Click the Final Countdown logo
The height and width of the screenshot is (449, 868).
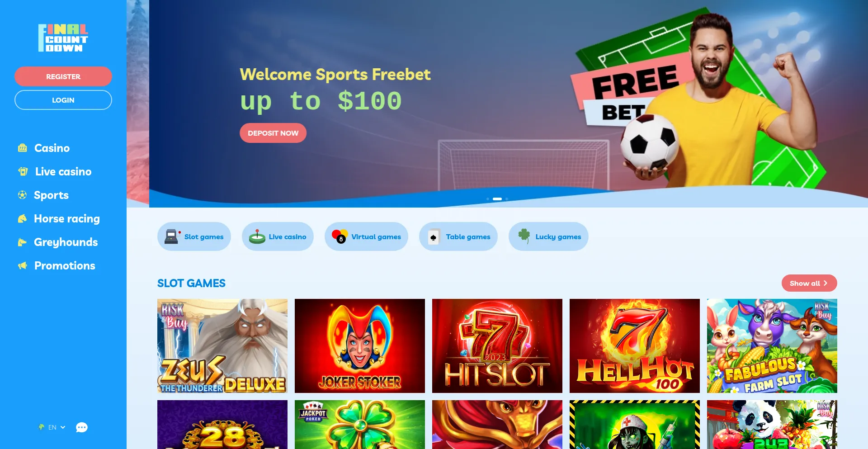[63, 38]
